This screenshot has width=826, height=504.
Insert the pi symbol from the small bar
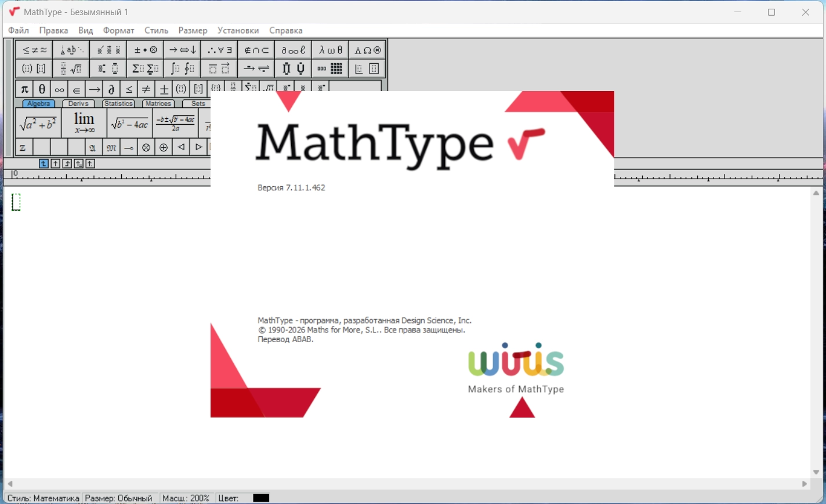pos(24,89)
